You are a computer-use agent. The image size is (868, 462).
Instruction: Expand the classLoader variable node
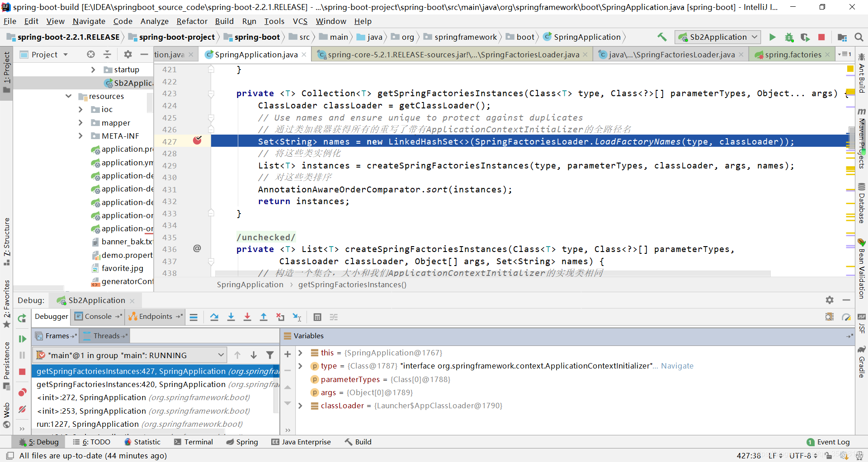(300, 406)
